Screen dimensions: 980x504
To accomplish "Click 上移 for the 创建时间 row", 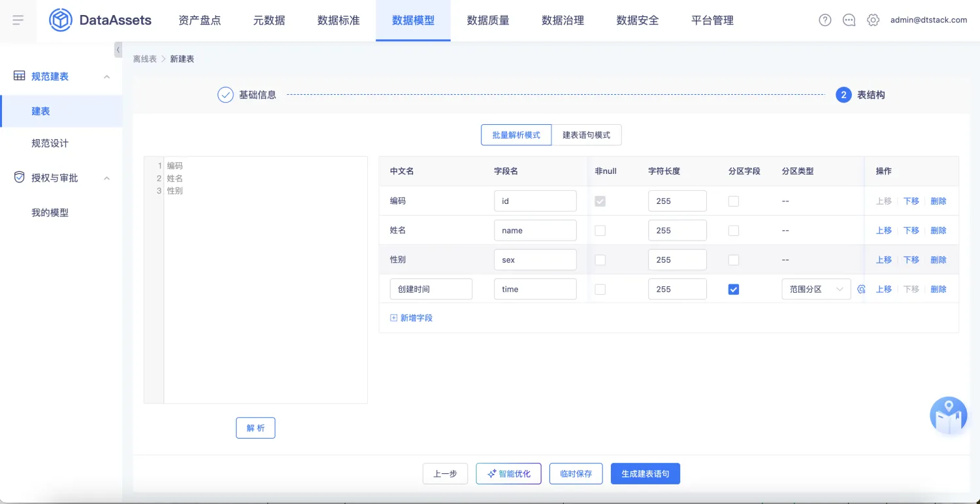I will tap(884, 289).
